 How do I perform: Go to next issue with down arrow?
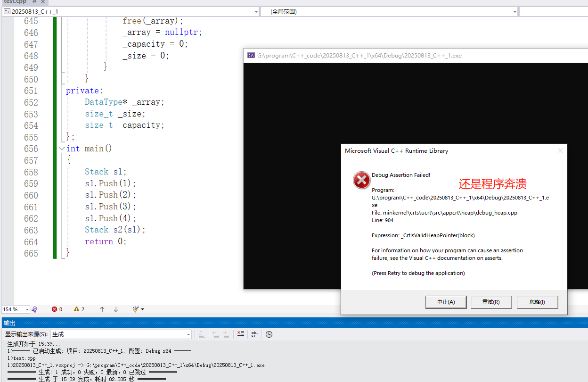coord(116,309)
